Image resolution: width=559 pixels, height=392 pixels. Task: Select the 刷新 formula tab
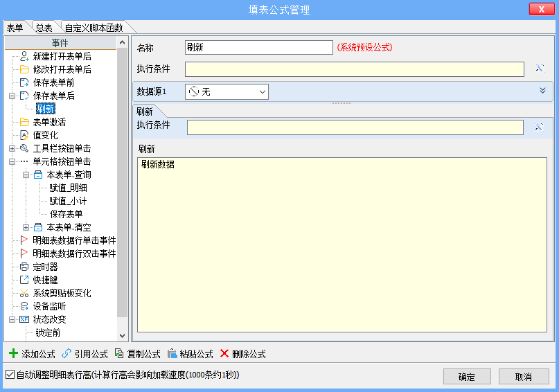pyautogui.click(x=145, y=112)
